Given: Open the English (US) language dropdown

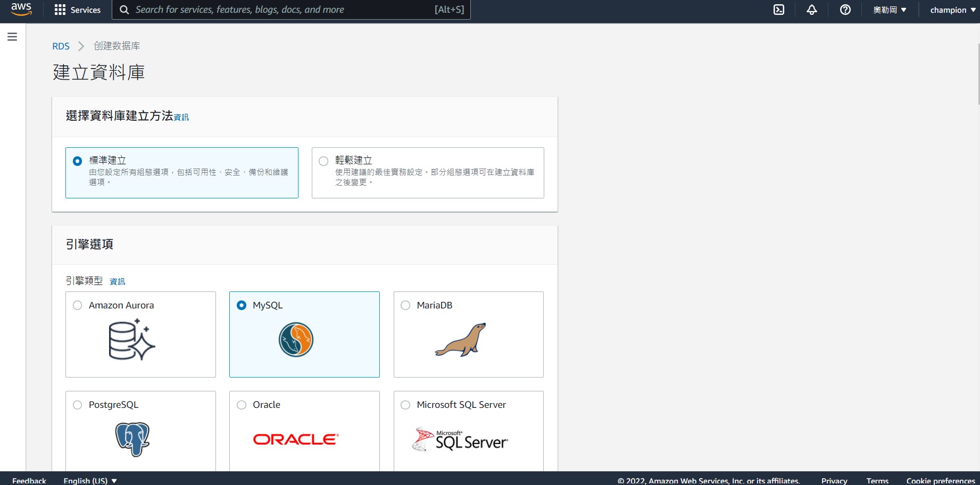Looking at the screenshot, I should pyautogui.click(x=90, y=480).
